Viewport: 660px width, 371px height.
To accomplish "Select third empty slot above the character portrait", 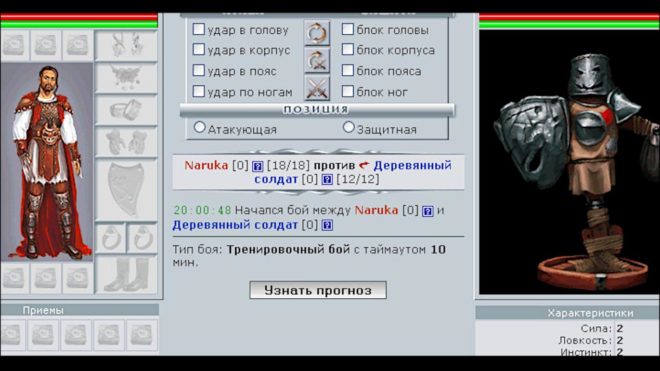I will (x=78, y=45).
